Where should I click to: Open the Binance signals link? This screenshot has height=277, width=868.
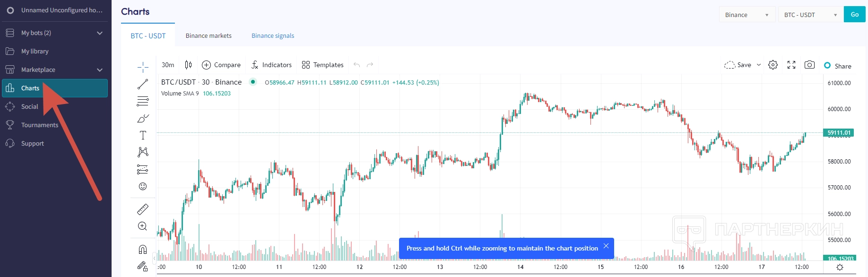pyautogui.click(x=273, y=35)
